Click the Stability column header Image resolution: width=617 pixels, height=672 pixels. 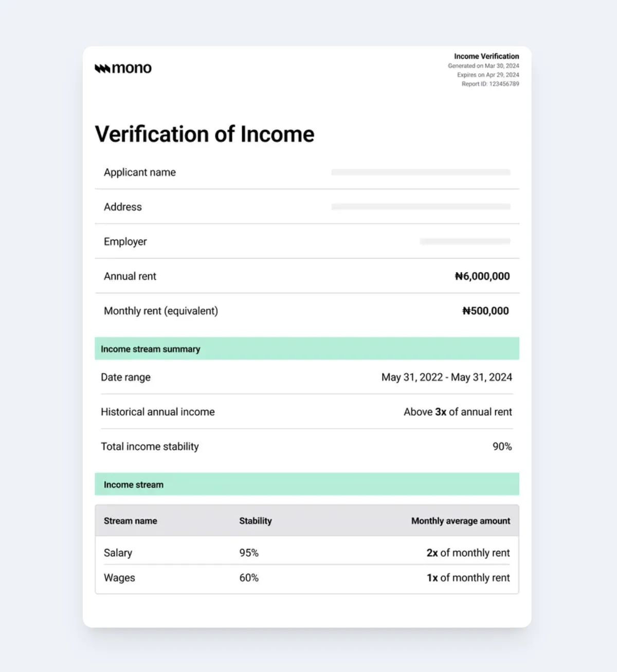pos(256,521)
